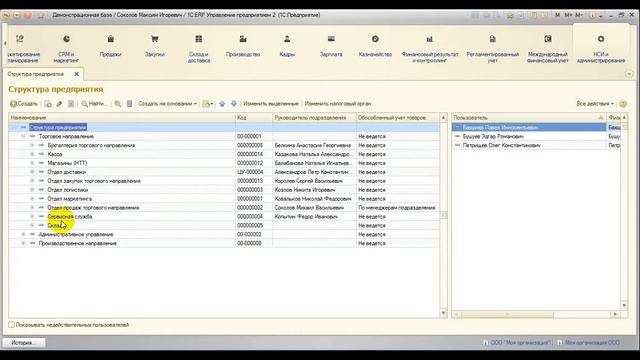The width and height of the screenshot is (640, 360).
Task: Open the Закупки section
Action: (x=154, y=46)
